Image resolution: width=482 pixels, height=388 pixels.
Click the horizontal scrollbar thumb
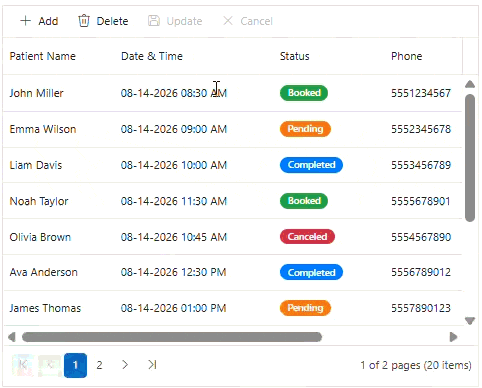click(x=172, y=337)
